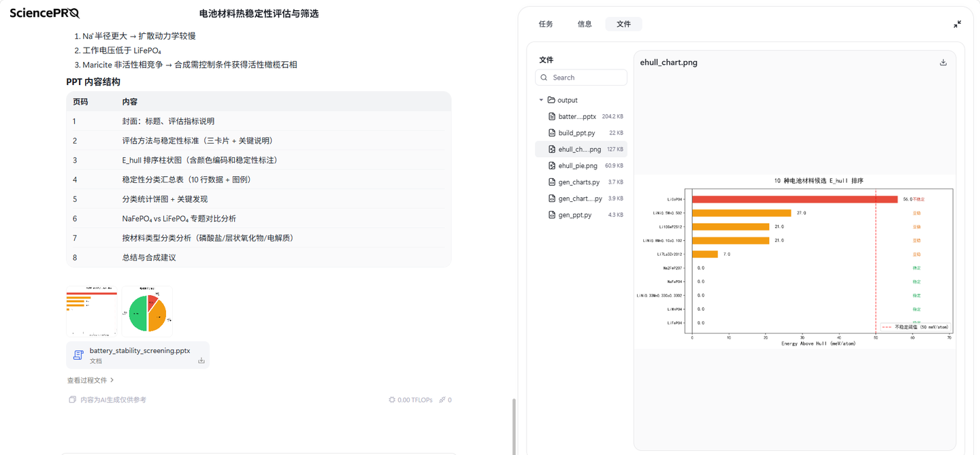The width and height of the screenshot is (980, 455).
Task: Collapse the output folder tree arrow
Action: pyautogui.click(x=541, y=100)
